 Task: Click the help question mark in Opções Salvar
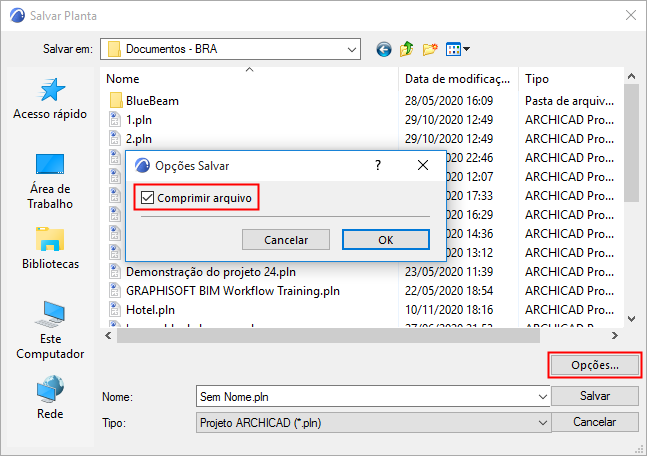pyautogui.click(x=378, y=165)
